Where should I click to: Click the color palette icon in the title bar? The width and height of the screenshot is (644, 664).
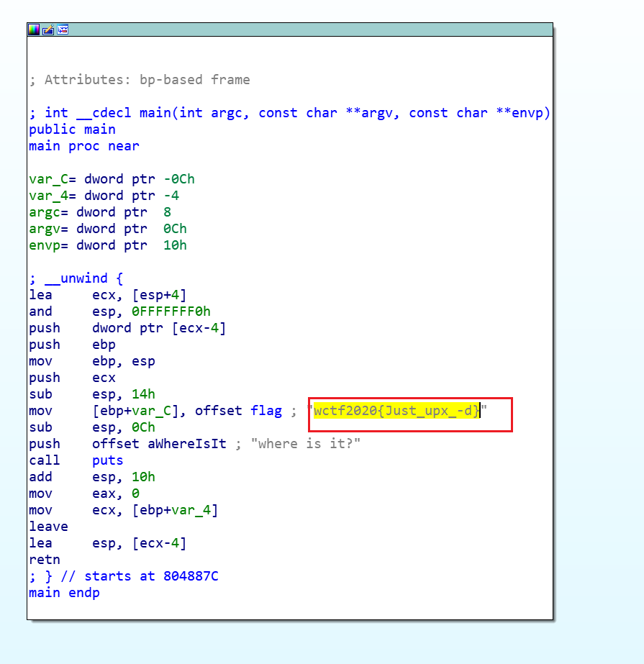click(x=32, y=29)
